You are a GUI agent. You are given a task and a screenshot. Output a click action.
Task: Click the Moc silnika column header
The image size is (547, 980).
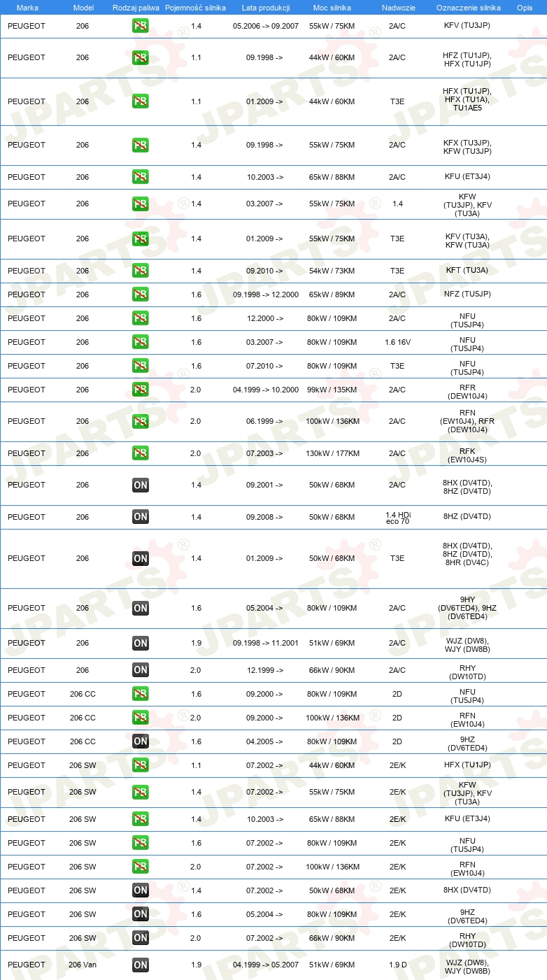click(x=332, y=7)
